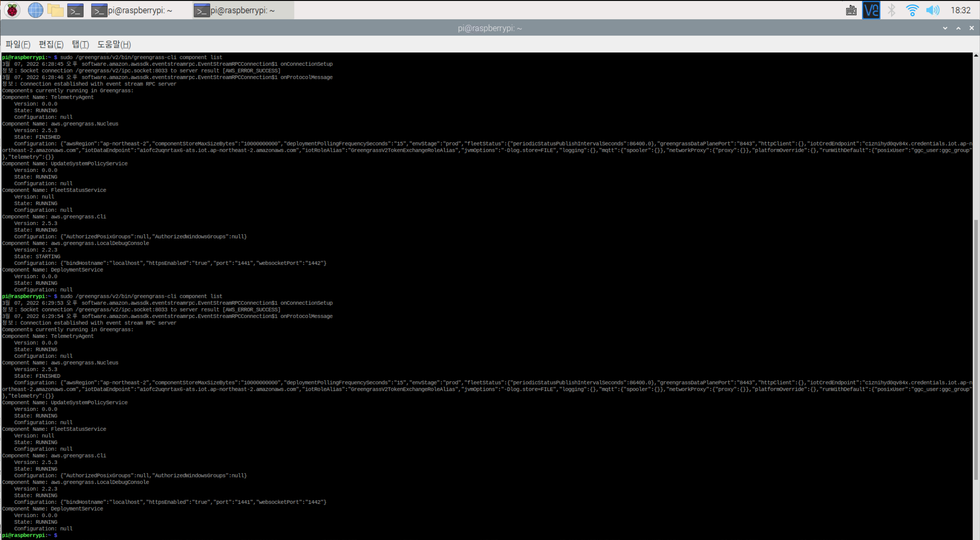Open the 탭(T) menu
Screen dimensions: 980x540
(80, 45)
